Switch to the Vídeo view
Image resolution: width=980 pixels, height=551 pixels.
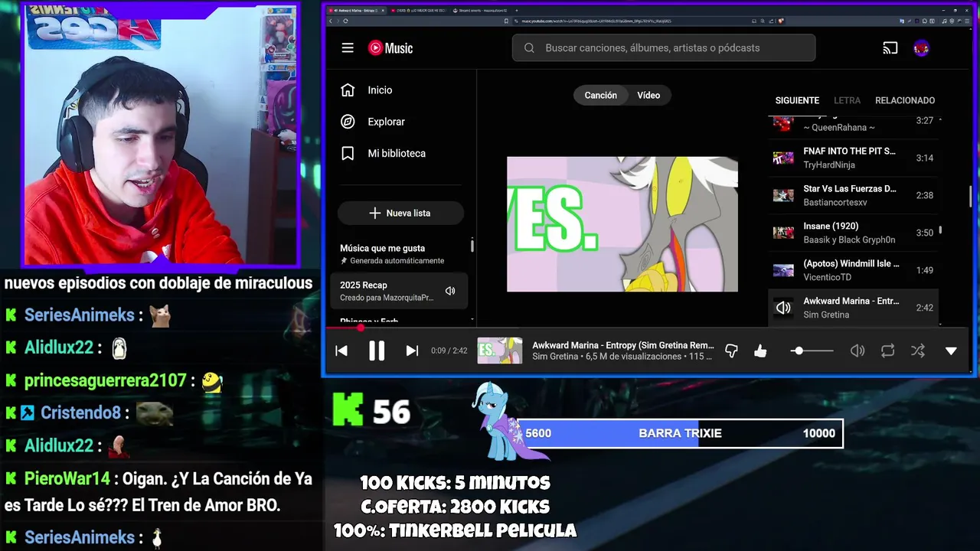[648, 95]
